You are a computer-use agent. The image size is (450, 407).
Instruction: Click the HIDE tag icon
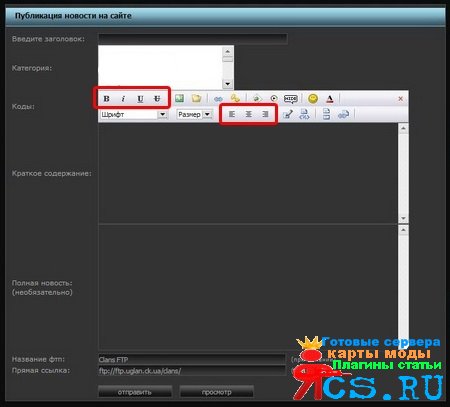(291, 99)
